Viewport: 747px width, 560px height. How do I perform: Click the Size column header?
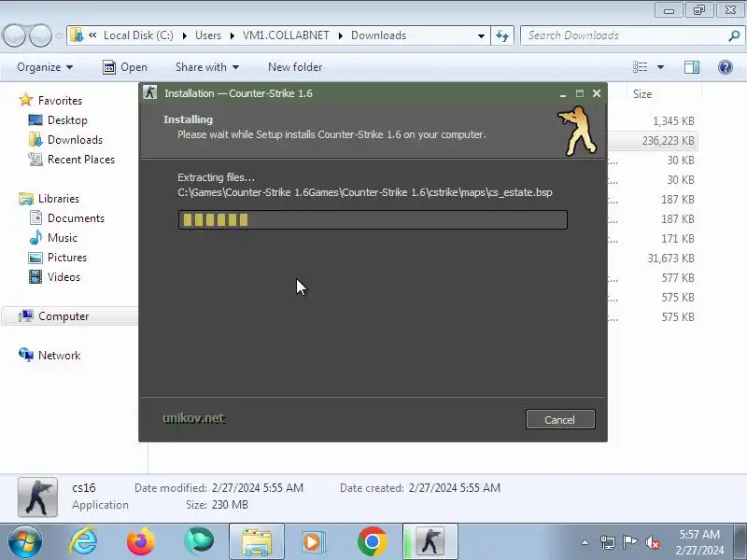point(642,94)
